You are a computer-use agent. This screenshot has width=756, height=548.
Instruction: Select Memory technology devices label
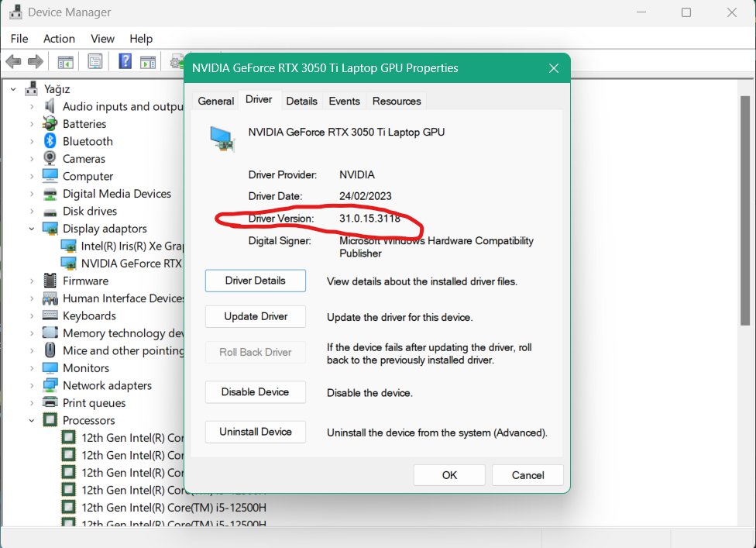(123, 333)
